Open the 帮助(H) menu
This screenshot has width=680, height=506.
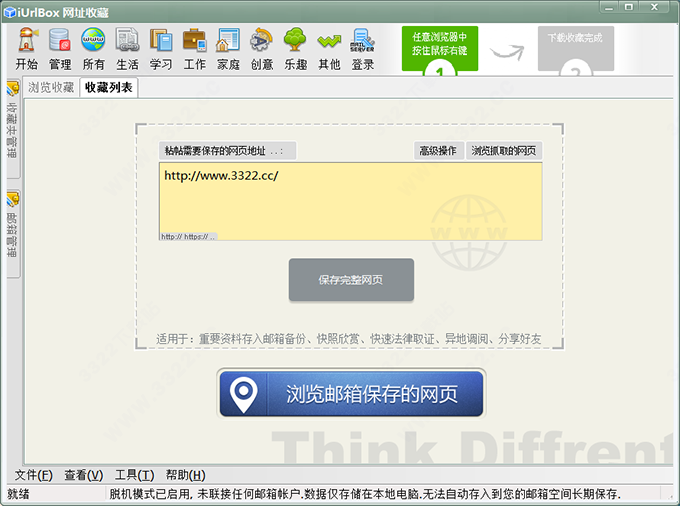pyautogui.click(x=186, y=475)
